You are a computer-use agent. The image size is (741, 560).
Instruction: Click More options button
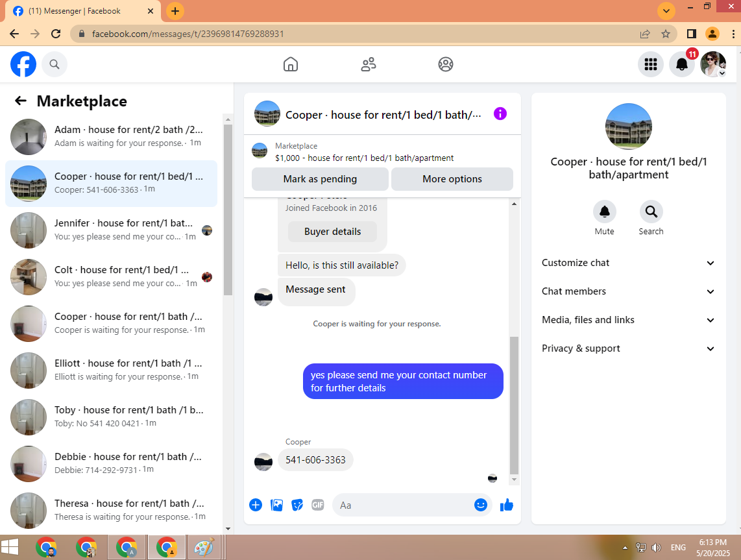452,179
